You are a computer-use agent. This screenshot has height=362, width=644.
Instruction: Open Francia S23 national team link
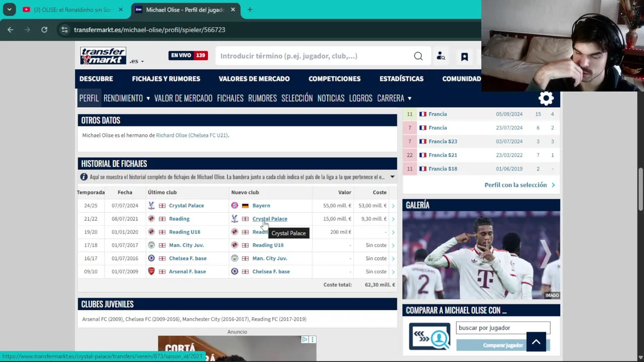pos(443,141)
